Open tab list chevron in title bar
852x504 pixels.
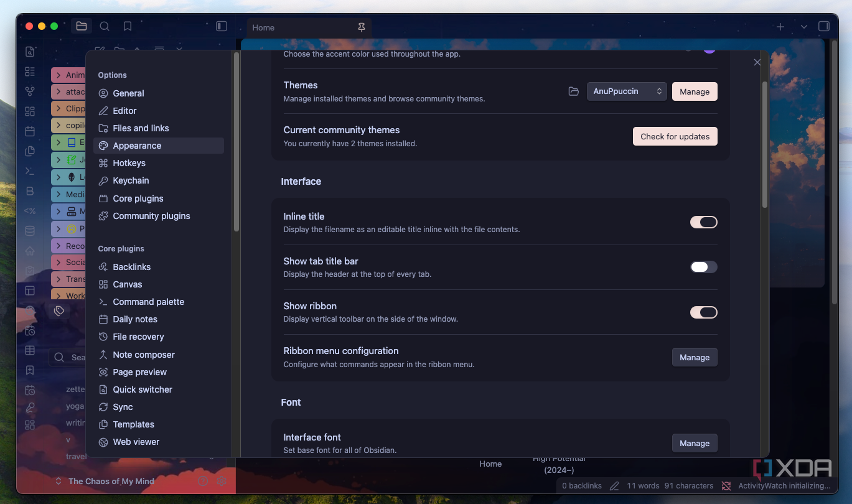click(x=803, y=27)
